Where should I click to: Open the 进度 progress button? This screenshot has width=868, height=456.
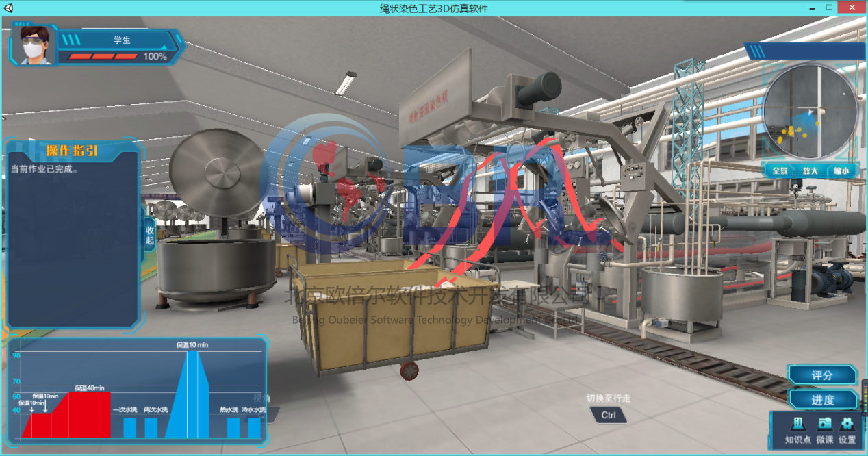(822, 400)
